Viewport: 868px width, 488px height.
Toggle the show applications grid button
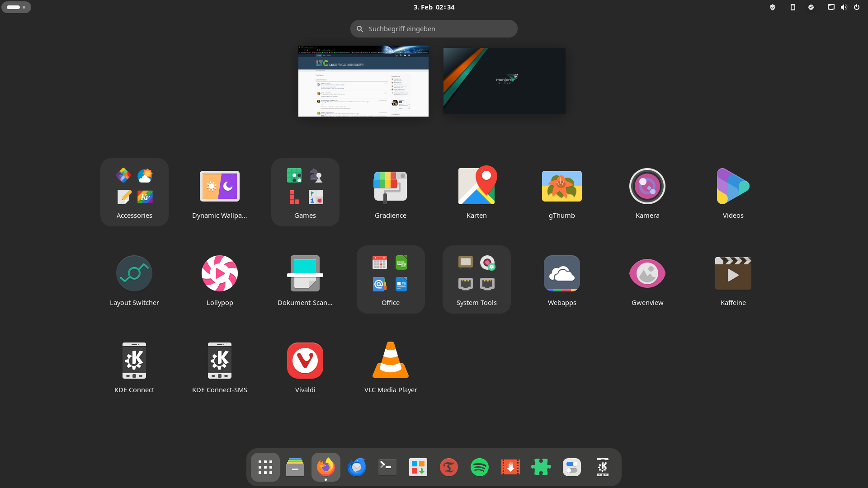coord(265,467)
